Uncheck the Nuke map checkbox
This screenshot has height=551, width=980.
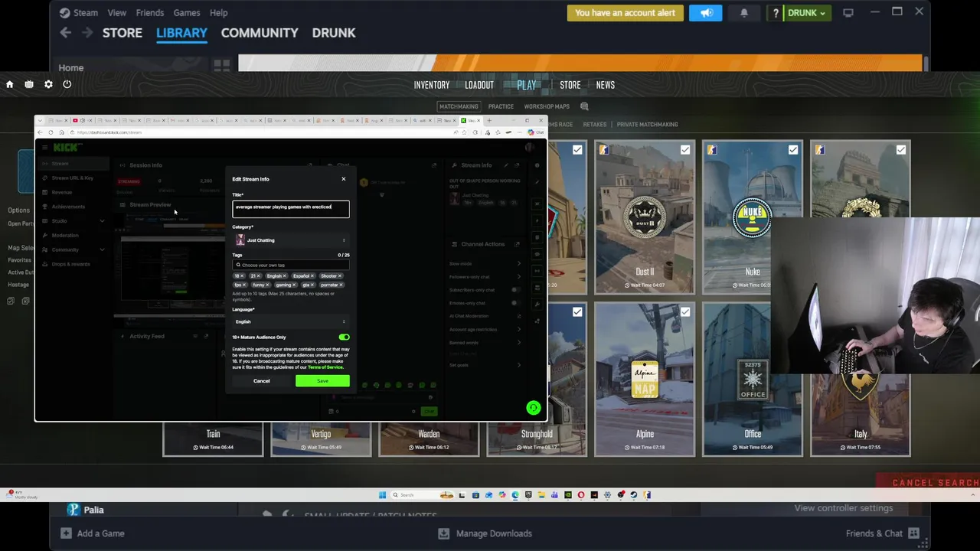click(793, 150)
